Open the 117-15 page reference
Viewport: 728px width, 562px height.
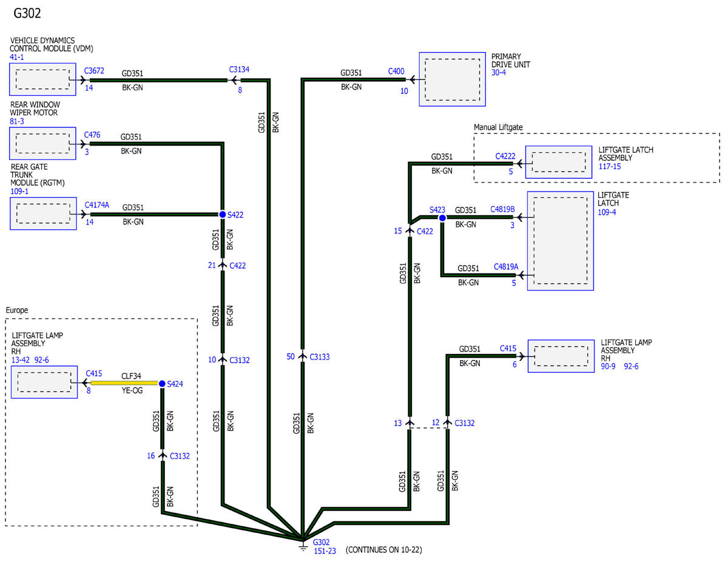coord(610,166)
